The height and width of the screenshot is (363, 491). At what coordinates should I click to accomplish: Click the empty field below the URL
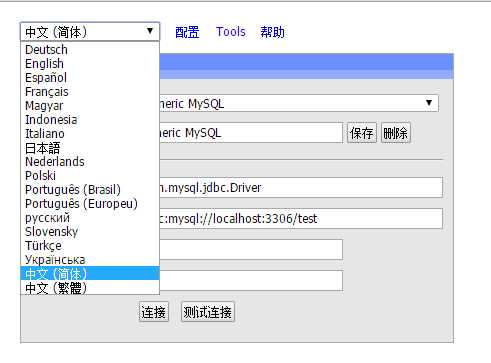[251, 249]
